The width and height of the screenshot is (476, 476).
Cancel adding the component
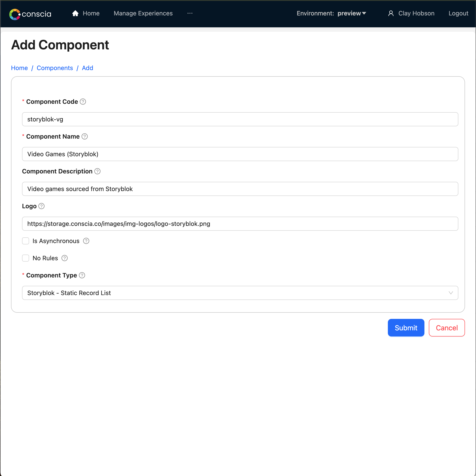[x=447, y=328]
